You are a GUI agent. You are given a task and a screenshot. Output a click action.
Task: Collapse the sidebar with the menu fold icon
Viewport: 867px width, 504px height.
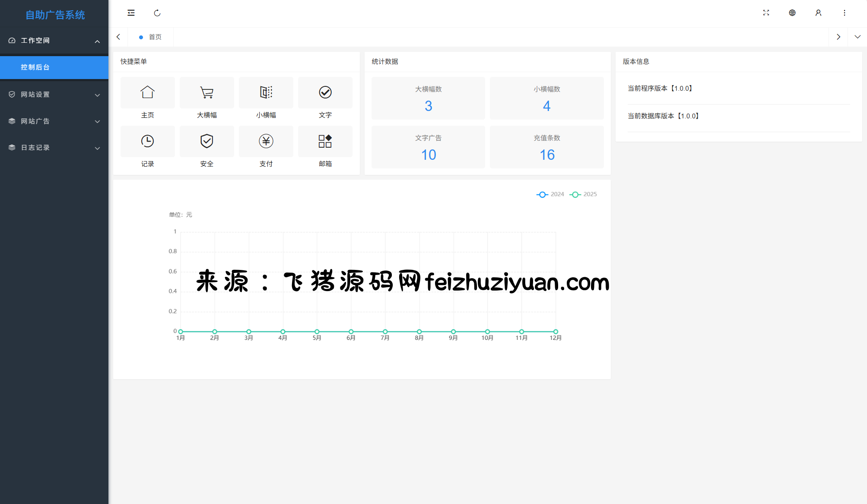coord(131,13)
